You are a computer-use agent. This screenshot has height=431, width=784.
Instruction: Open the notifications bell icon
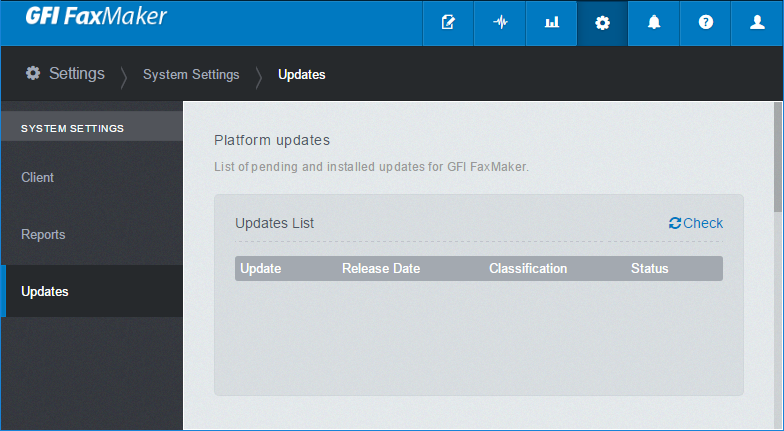tap(654, 22)
